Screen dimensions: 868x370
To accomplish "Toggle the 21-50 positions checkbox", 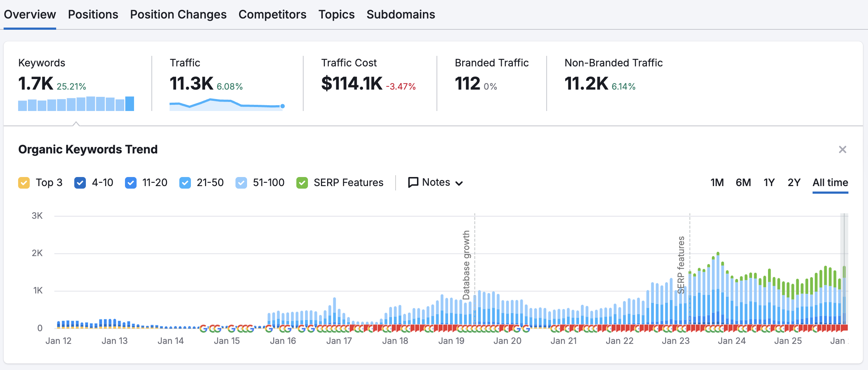I will (185, 182).
